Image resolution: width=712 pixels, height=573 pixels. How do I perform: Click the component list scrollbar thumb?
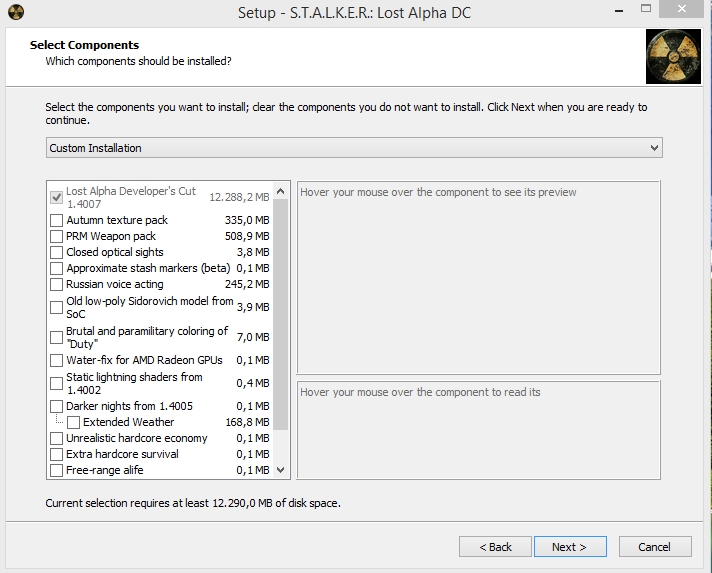281,314
